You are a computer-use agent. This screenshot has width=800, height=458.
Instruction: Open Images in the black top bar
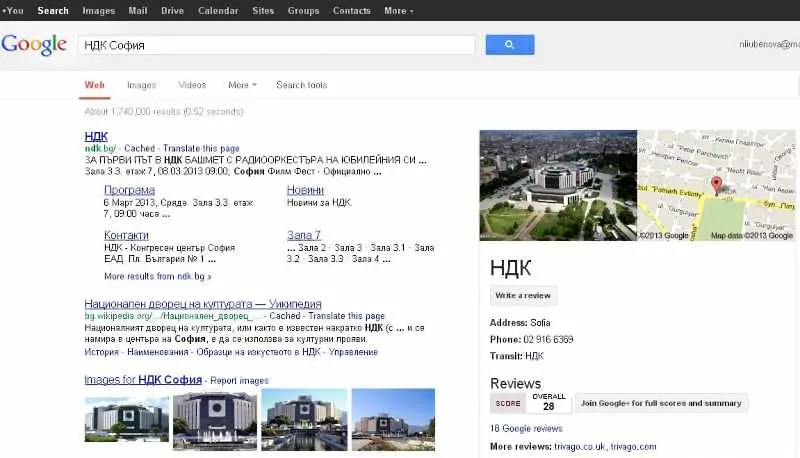pyautogui.click(x=98, y=11)
